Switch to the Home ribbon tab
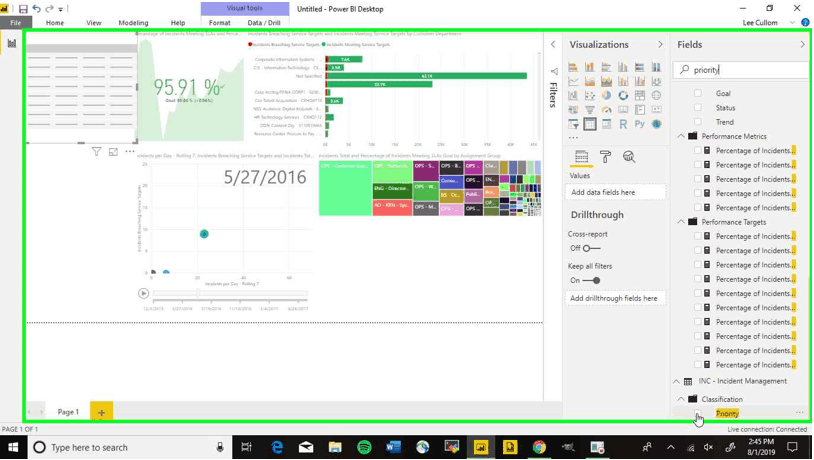 pyautogui.click(x=55, y=23)
